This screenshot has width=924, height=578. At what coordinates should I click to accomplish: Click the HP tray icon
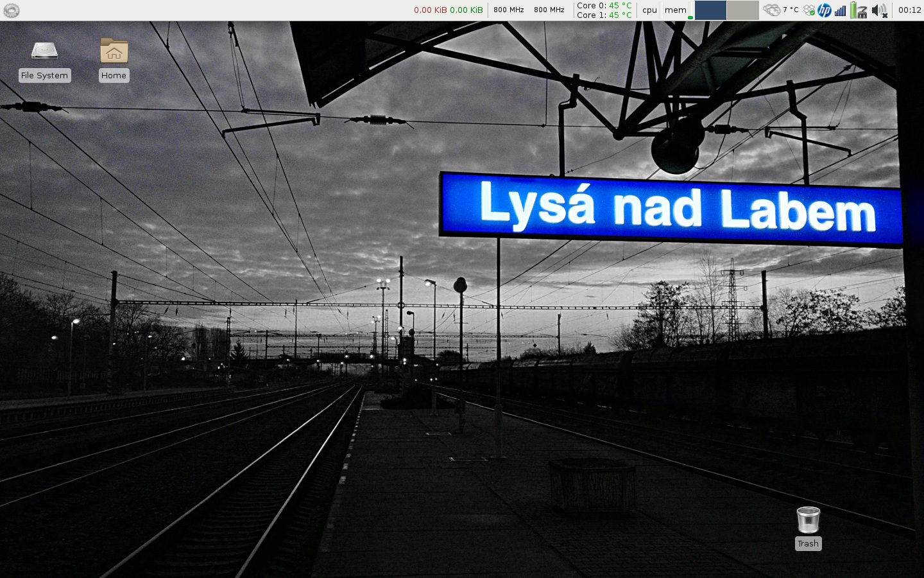[x=825, y=10]
